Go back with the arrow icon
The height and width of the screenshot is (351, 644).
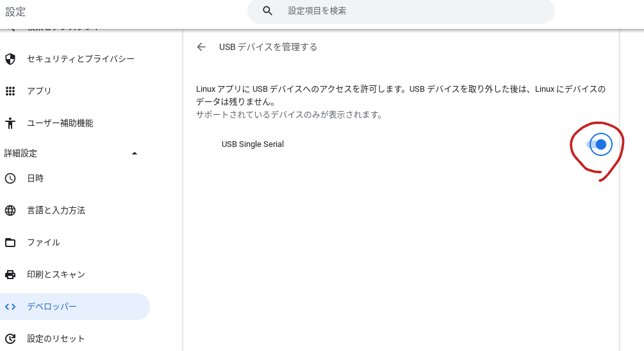(x=201, y=47)
